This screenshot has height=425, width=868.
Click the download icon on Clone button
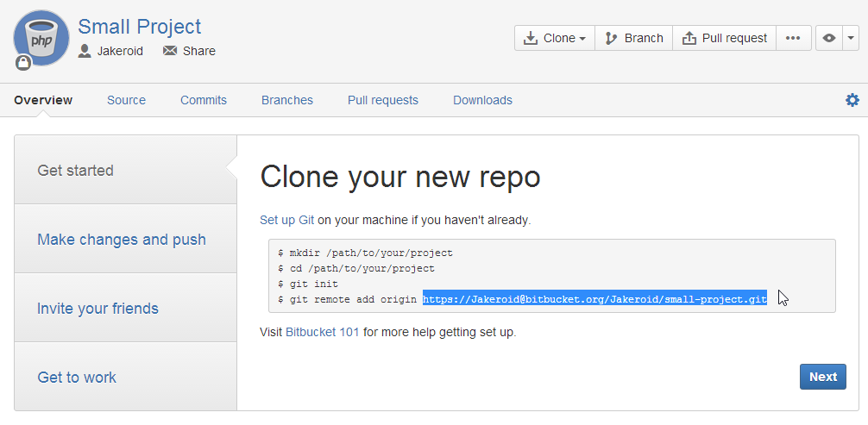click(x=531, y=38)
